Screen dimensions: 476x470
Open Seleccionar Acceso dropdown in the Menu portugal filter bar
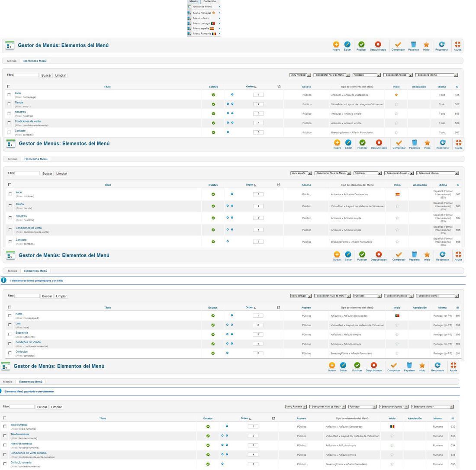pyautogui.click(x=399, y=296)
